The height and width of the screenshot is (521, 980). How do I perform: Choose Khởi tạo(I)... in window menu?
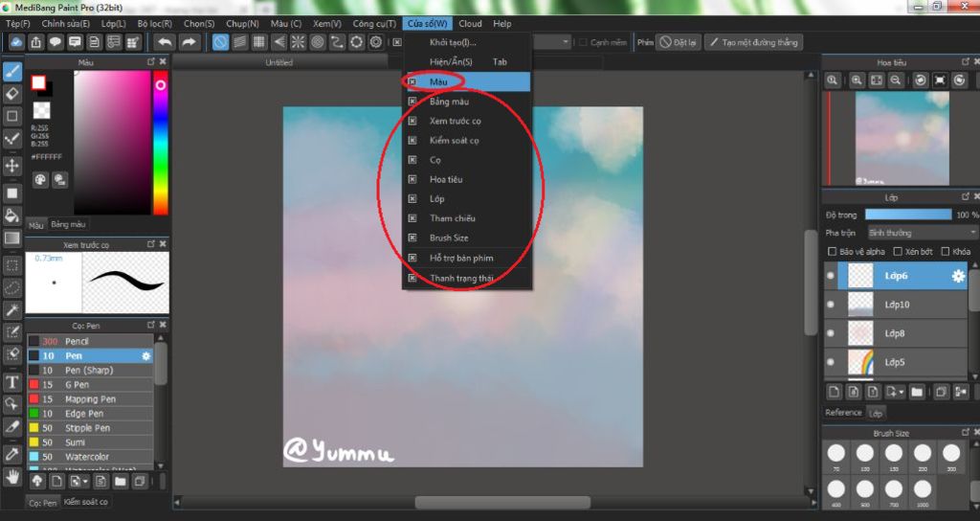(x=467, y=42)
